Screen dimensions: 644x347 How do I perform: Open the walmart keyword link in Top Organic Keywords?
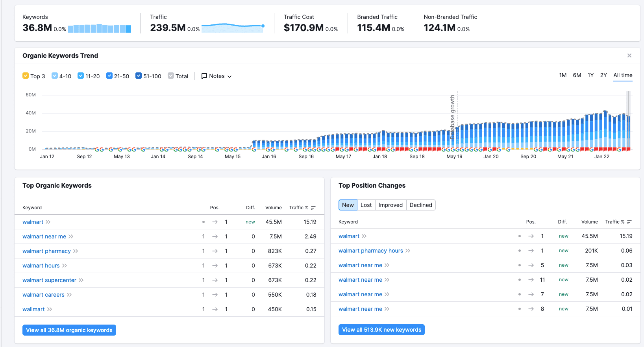coord(33,222)
